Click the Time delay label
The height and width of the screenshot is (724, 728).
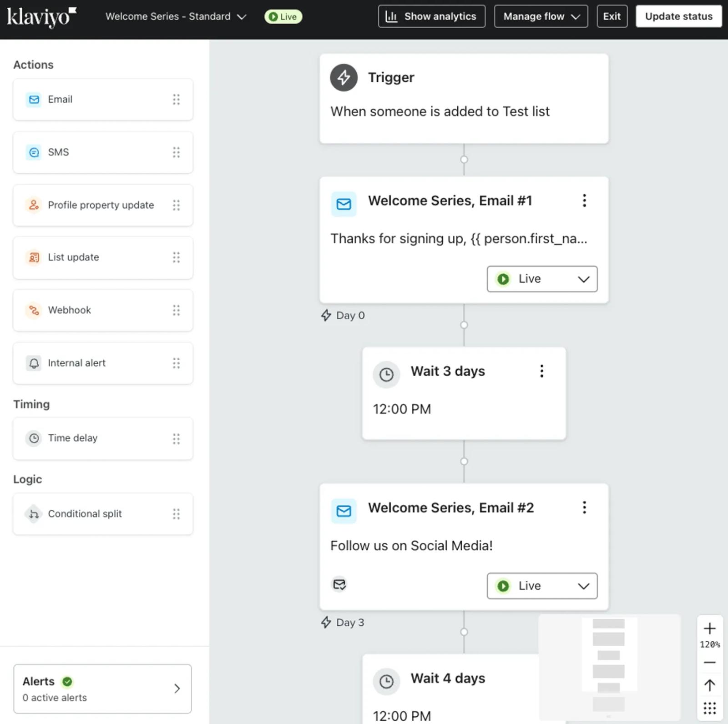pos(73,438)
